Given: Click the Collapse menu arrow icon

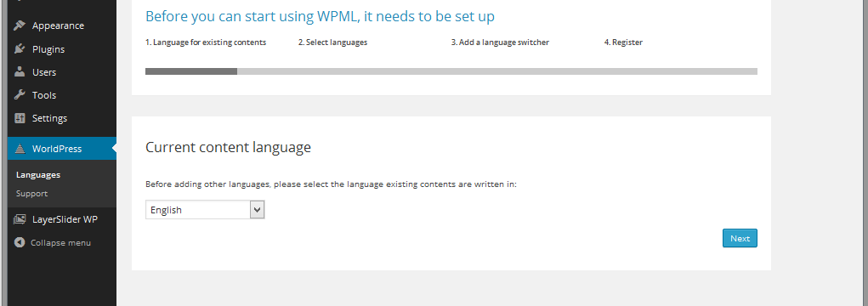Looking at the screenshot, I should pos(20,242).
